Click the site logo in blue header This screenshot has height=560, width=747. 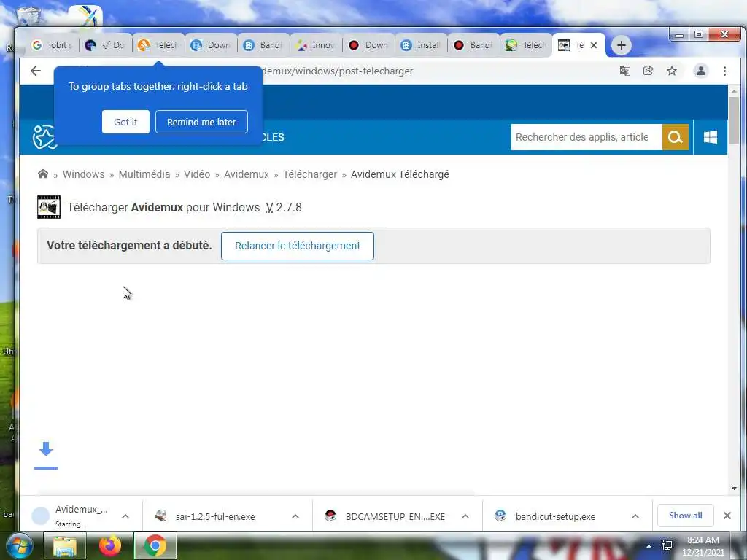click(44, 137)
